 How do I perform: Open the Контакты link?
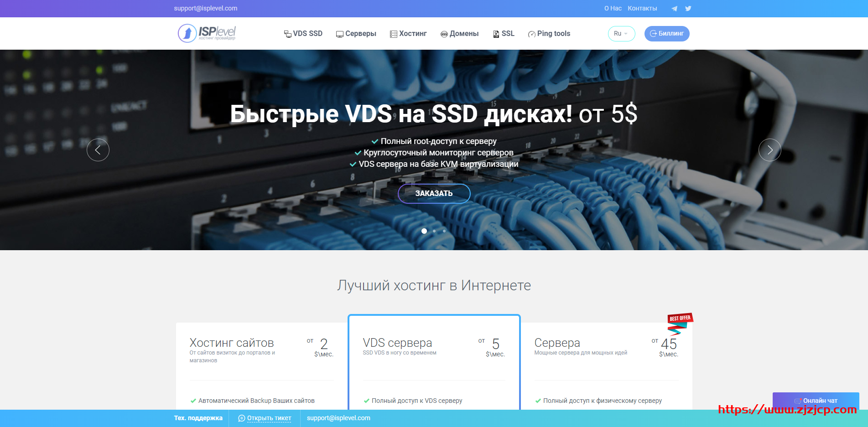pyautogui.click(x=642, y=8)
